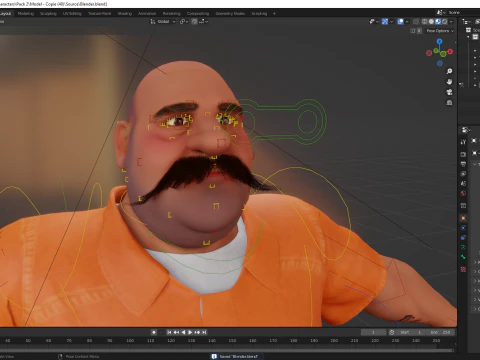Toggle the camera view icon
Image resolution: width=480 pixels, height=360 pixels.
pos(449,92)
